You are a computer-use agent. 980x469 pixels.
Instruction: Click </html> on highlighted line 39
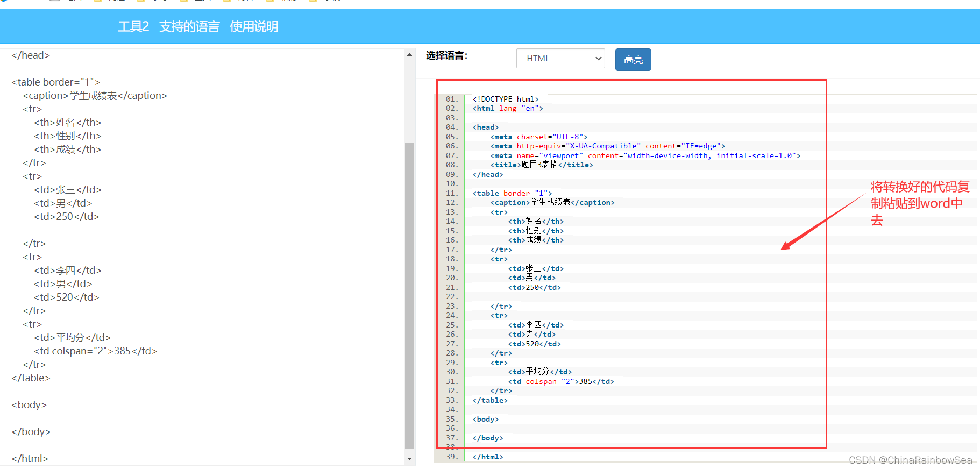pyautogui.click(x=488, y=457)
